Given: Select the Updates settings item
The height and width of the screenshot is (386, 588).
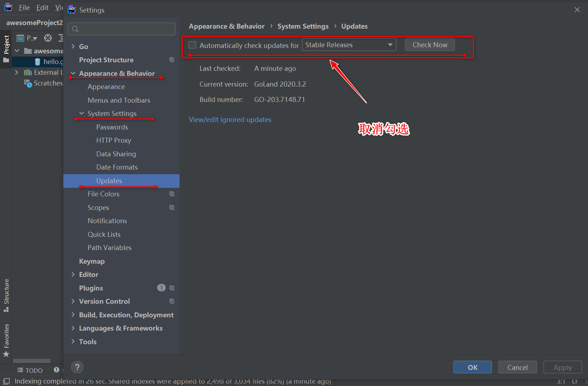Looking at the screenshot, I should (x=122, y=181).
